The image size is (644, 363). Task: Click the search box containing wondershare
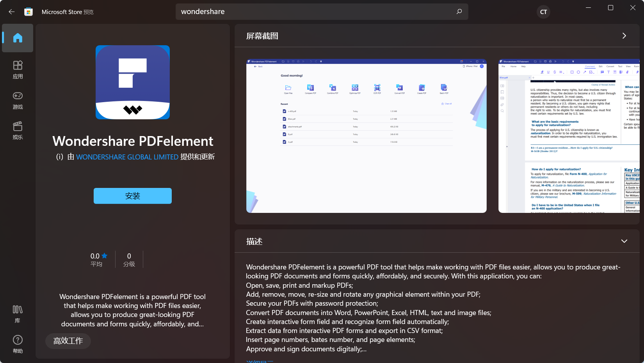point(322,12)
